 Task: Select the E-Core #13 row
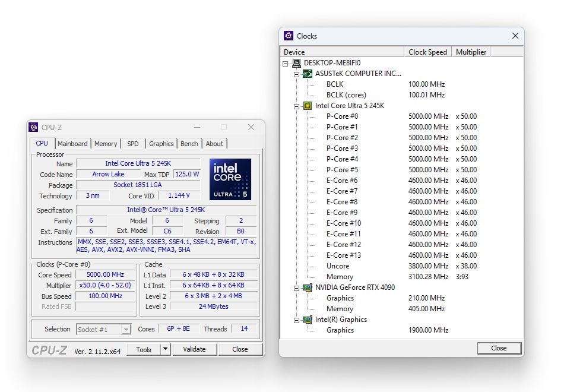tap(401, 255)
